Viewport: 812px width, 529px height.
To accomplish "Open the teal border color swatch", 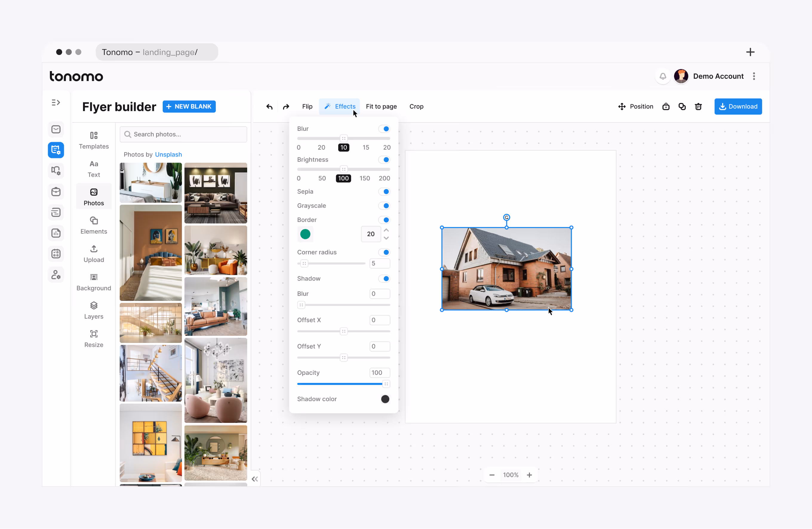I will [305, 234].
